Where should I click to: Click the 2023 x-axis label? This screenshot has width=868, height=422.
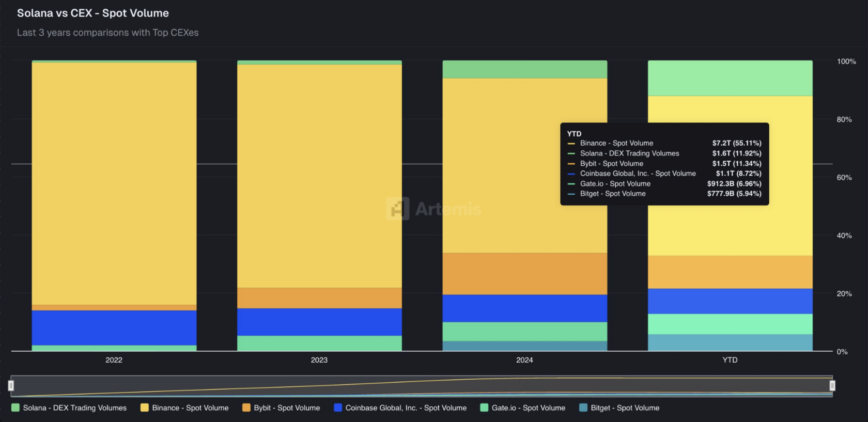[x=319, y=360]
